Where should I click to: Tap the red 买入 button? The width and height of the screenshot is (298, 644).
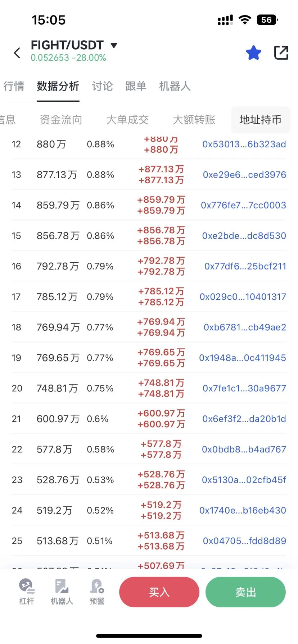[x=159, y=592]
